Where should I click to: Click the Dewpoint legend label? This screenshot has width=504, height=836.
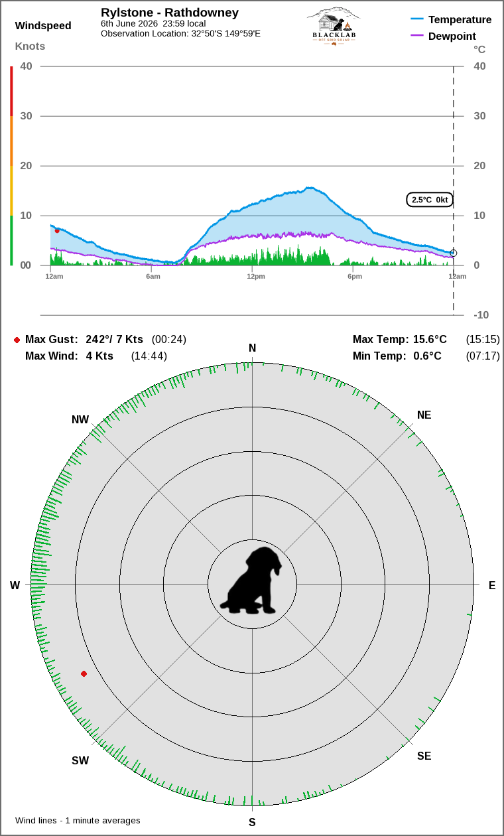[452, 36]
